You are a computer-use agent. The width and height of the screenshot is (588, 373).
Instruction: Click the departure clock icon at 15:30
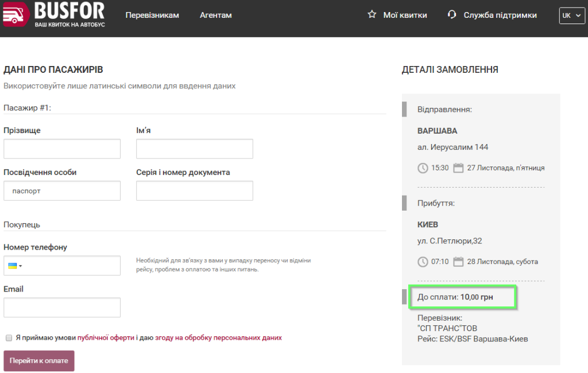pyautogui.click(x=423, y=168)
